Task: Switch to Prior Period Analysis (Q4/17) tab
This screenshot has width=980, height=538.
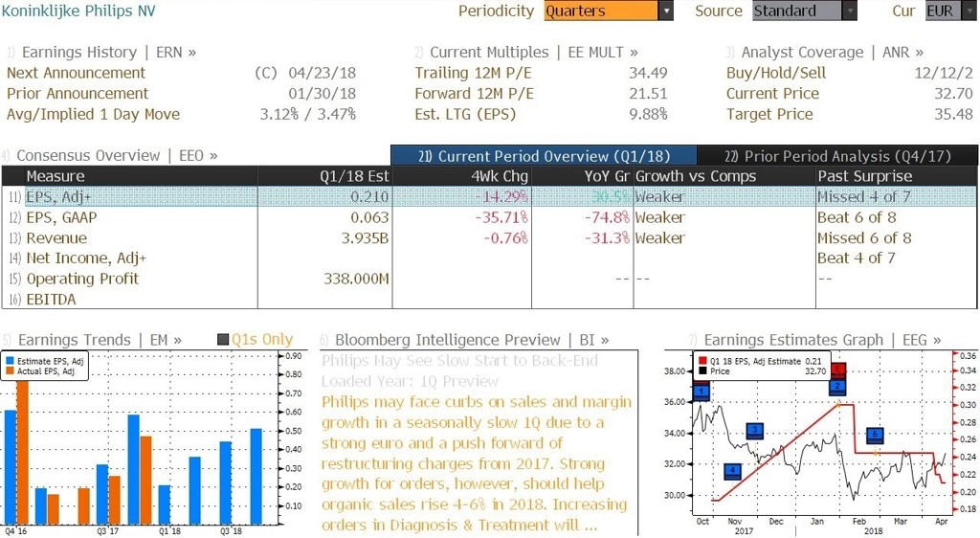Action: [x=837, y=156]
